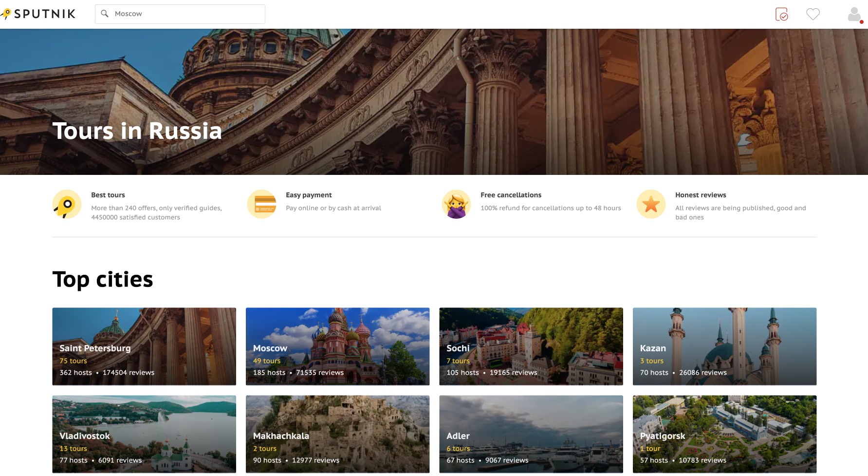Image resolution: width=868 pixels, height=476 pixels.
Task: Click the Best tours magnifier badge icon
Action: [67, 204]
